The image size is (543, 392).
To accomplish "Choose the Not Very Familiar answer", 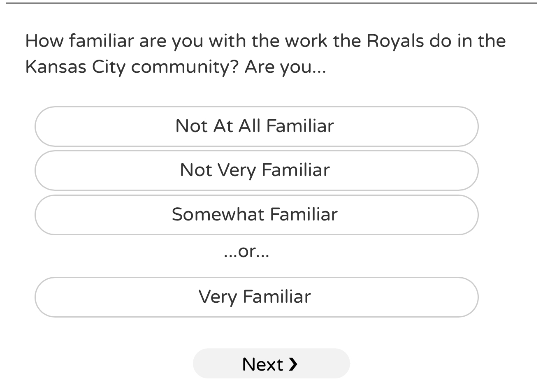I will (256, 170).
